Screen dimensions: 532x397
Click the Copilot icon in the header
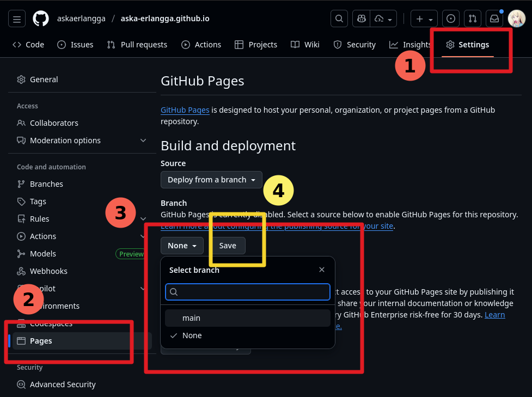(x=361, y=18)
